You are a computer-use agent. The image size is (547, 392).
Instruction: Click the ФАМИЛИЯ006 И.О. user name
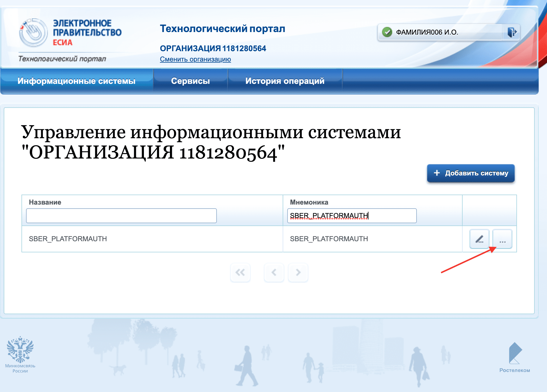point(427,32)
